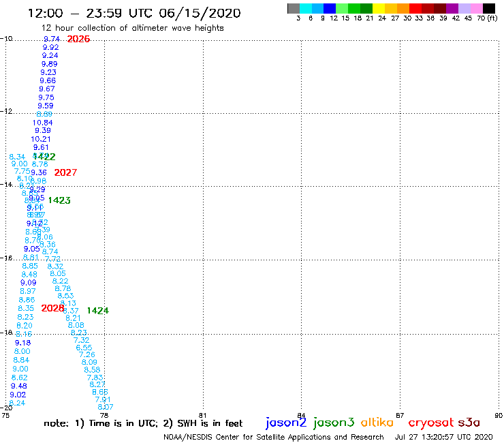The image size is (504, 443).
Task: Choose the dark blue swatch in the legend
Action: (330, 8)
